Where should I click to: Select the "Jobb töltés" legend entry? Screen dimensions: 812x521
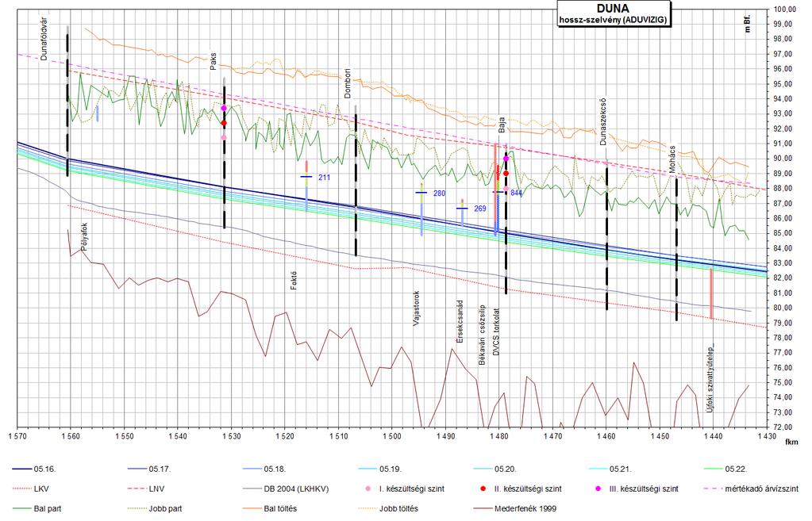click(x=388, y=508)
